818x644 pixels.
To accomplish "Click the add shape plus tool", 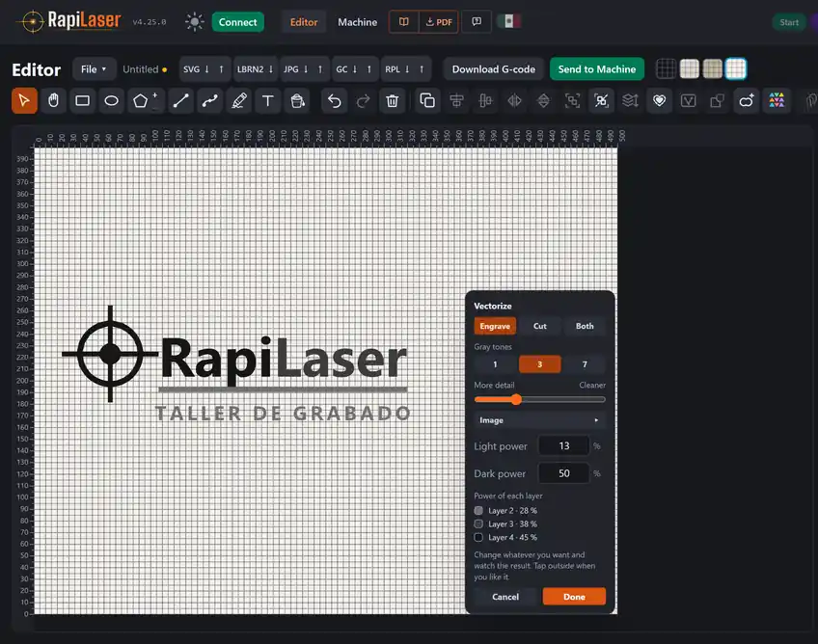I will pos(747,100).
